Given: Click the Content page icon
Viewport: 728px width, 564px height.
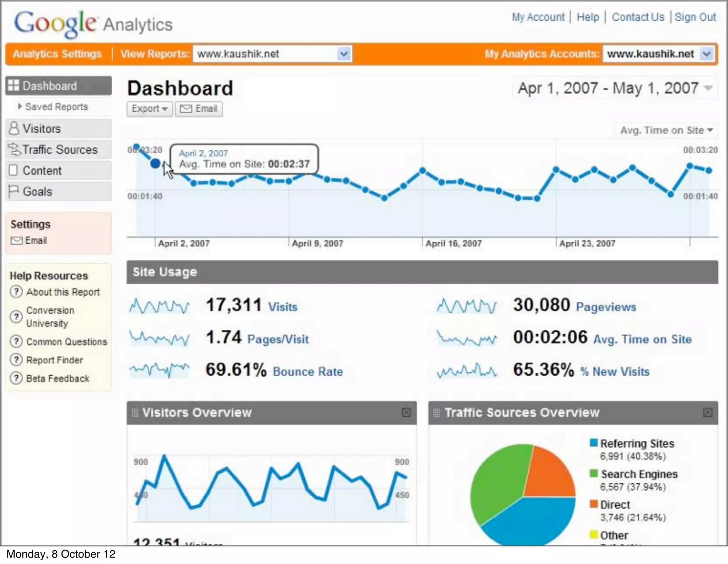Looking at the screenshot, I should tap(13, 170).
